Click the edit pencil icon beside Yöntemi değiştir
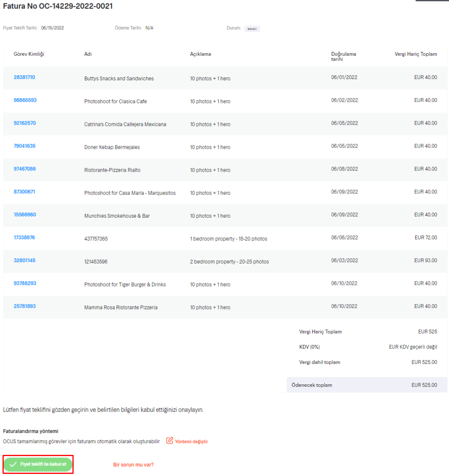449x476 pixels. 169,440
